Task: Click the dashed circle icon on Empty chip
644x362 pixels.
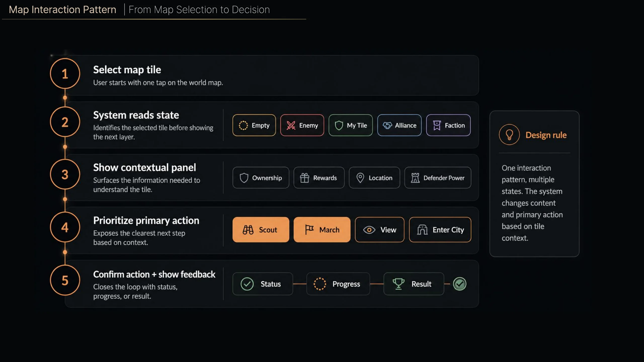Action: (x=243, y=125)
